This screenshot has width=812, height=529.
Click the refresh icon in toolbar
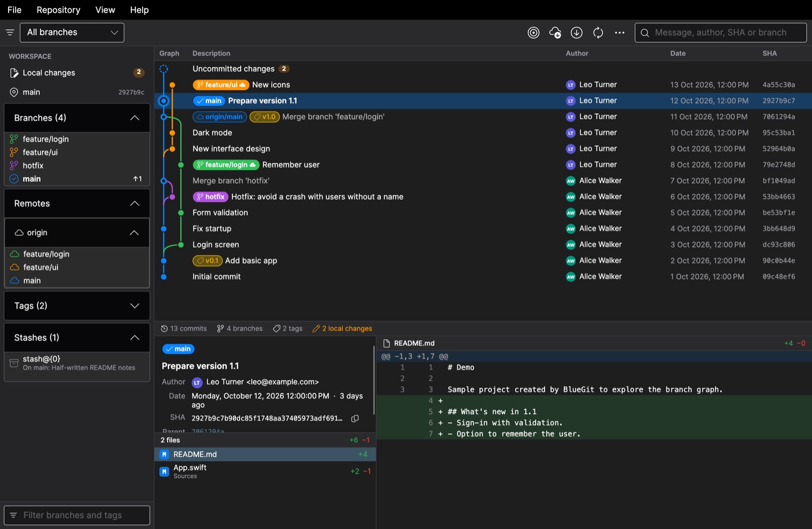point(598,32)
